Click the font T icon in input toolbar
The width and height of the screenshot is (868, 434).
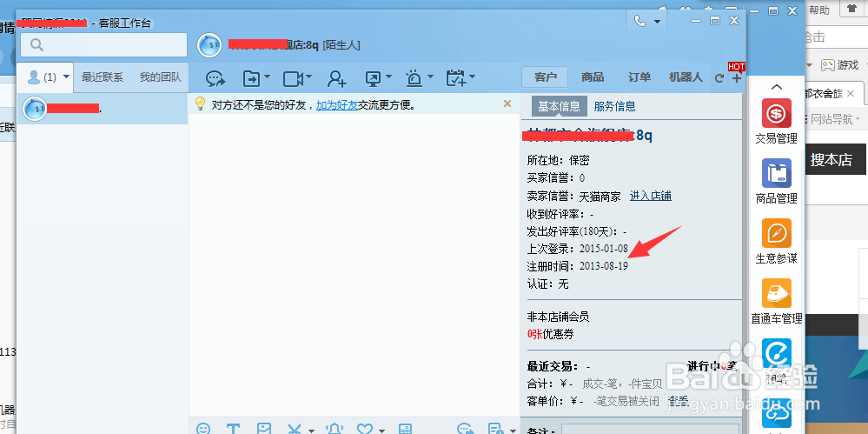pos(234,429)
